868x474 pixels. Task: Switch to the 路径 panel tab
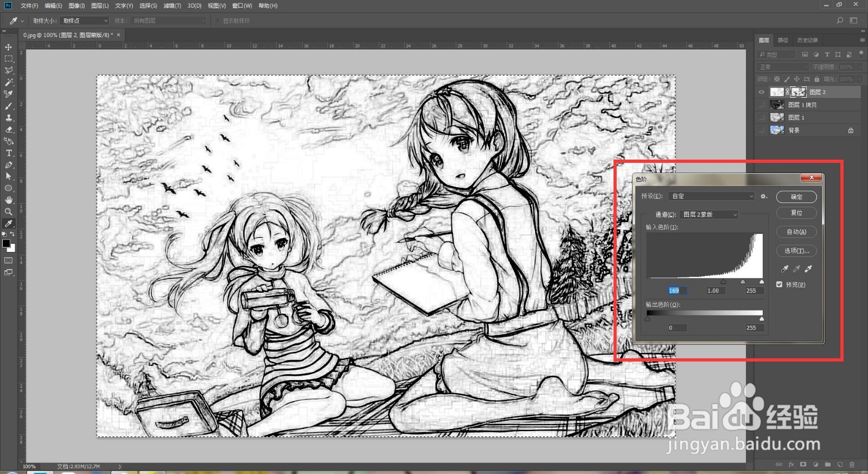(x=783, y=40)
